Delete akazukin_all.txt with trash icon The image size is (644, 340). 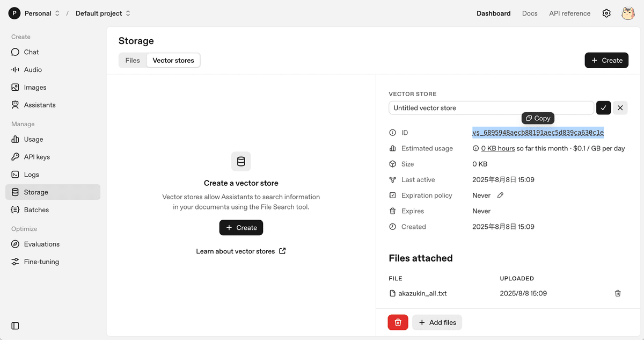(618, 293)
